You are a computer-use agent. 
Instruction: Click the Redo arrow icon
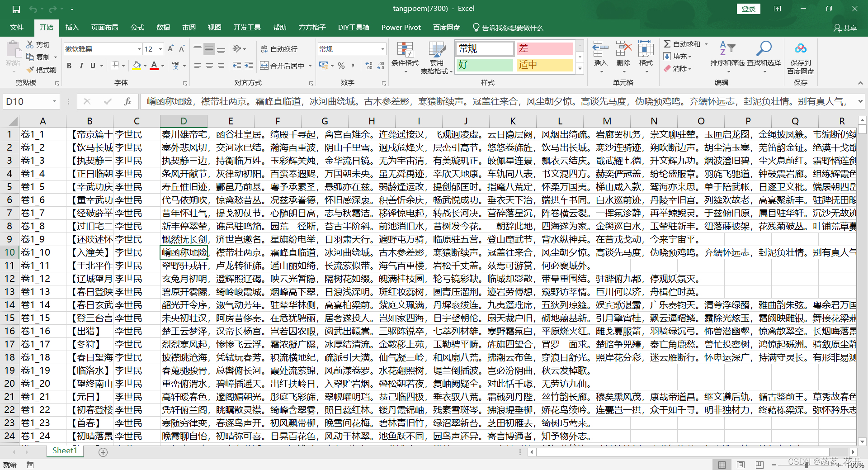point(52,9)
